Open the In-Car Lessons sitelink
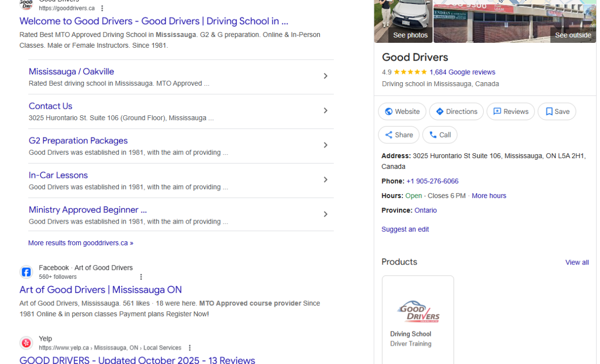This screenshot has width=600, height=364. coord(58,175)
